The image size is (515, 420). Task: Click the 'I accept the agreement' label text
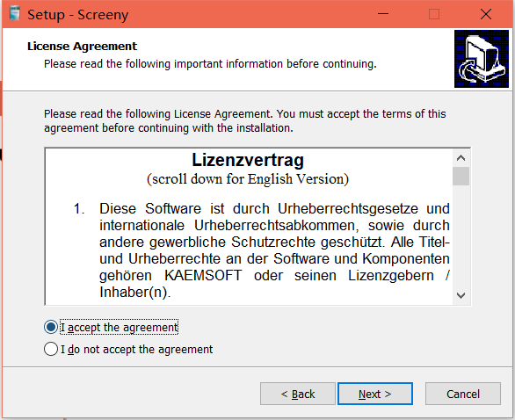(120, 328)
